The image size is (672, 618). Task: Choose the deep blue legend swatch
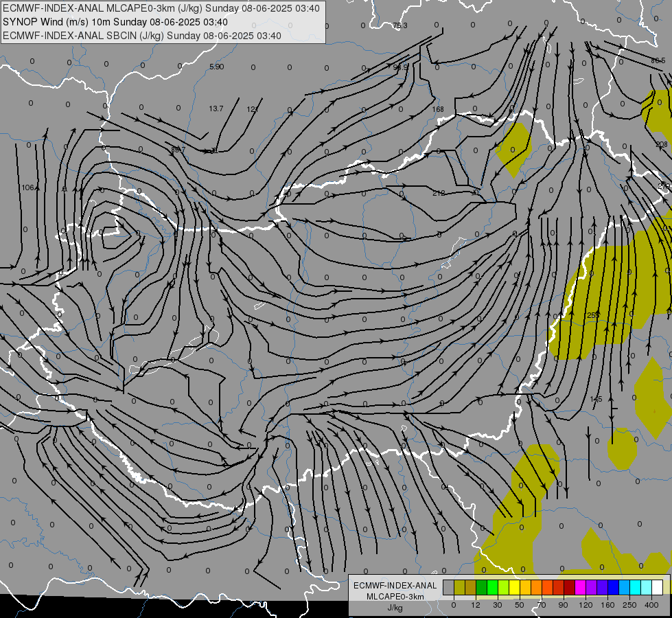[x=614, y=587]
